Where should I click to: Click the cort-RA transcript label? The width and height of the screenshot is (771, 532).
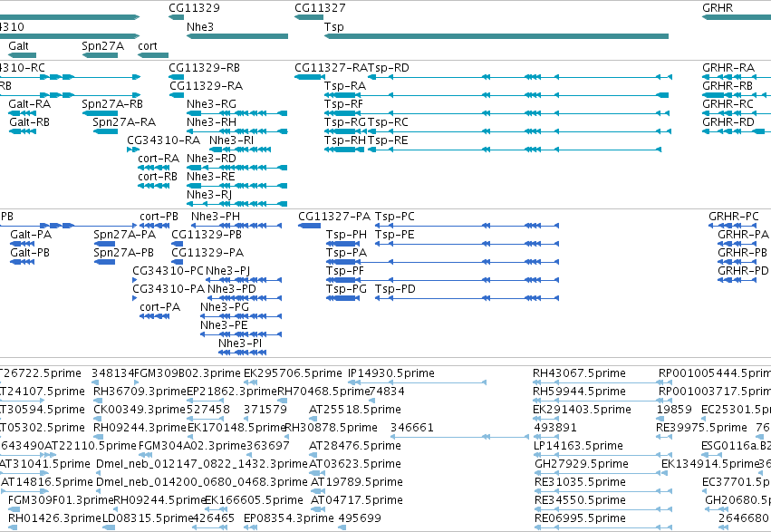[159, 159]
